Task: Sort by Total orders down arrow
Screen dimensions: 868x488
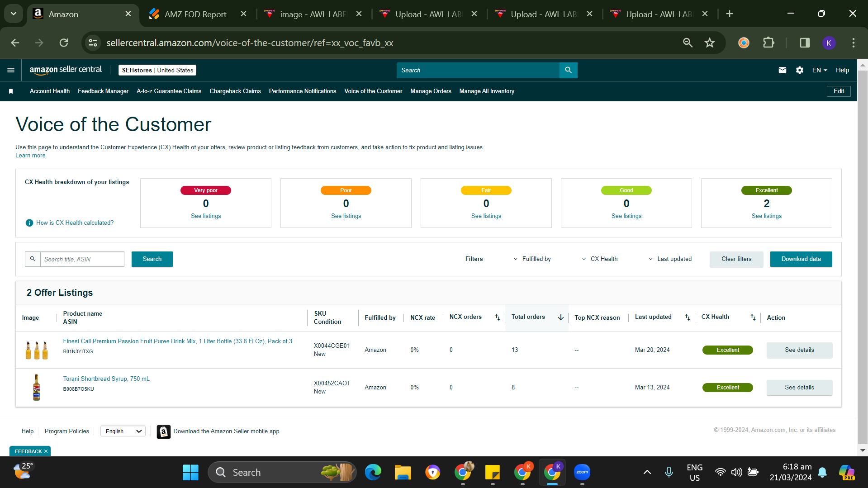Action: (x=561, y=317)
